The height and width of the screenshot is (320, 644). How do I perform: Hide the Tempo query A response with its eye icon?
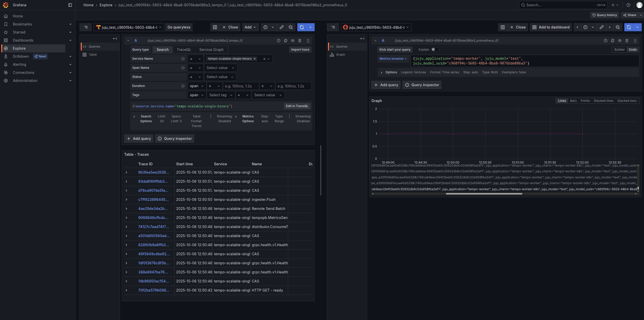pyautogui.click(x=293, y=41)
